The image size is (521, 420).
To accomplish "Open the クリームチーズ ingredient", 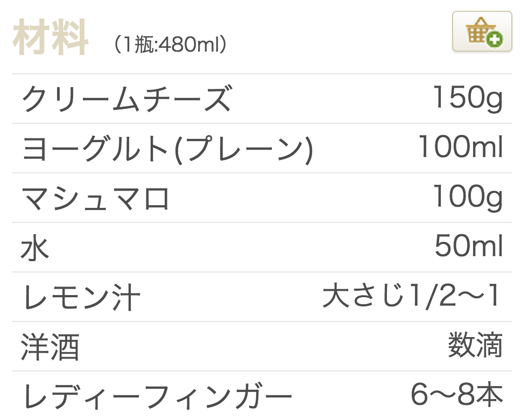I will pyautogui.click(x=126, y=99).
